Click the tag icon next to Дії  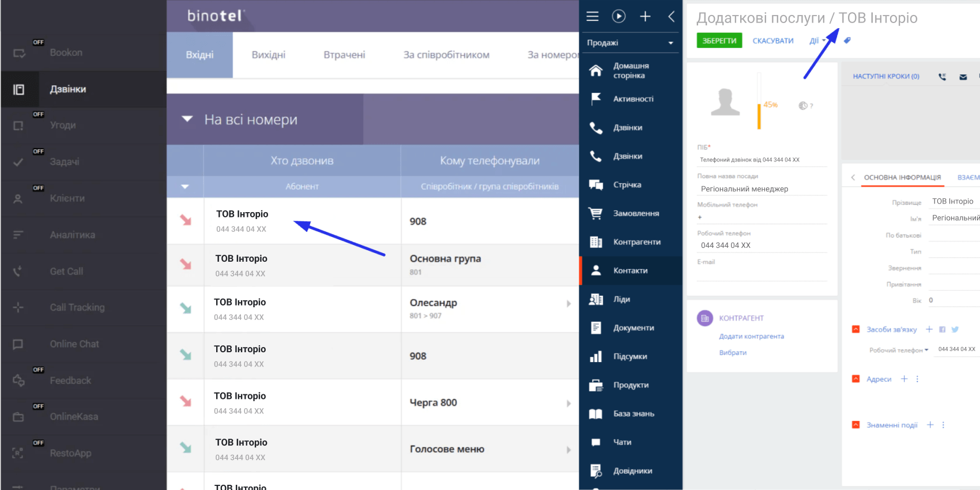click(847, 40)
